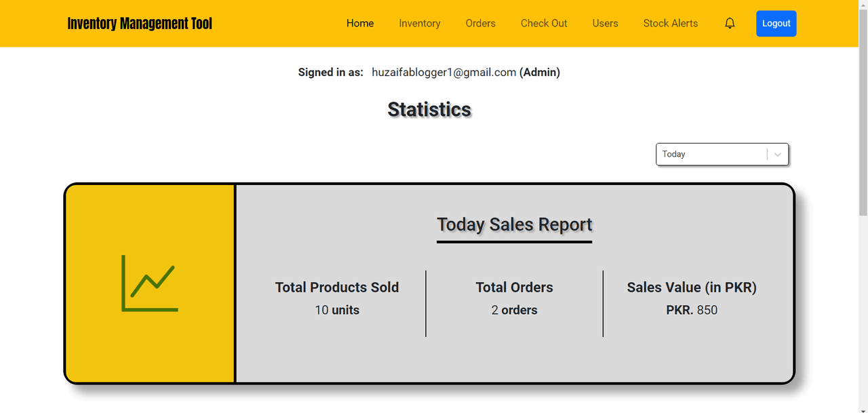This screenshot has width=868, height=413.
Task: View Stock Alerts from the navbar
Action: click(671, 23)
